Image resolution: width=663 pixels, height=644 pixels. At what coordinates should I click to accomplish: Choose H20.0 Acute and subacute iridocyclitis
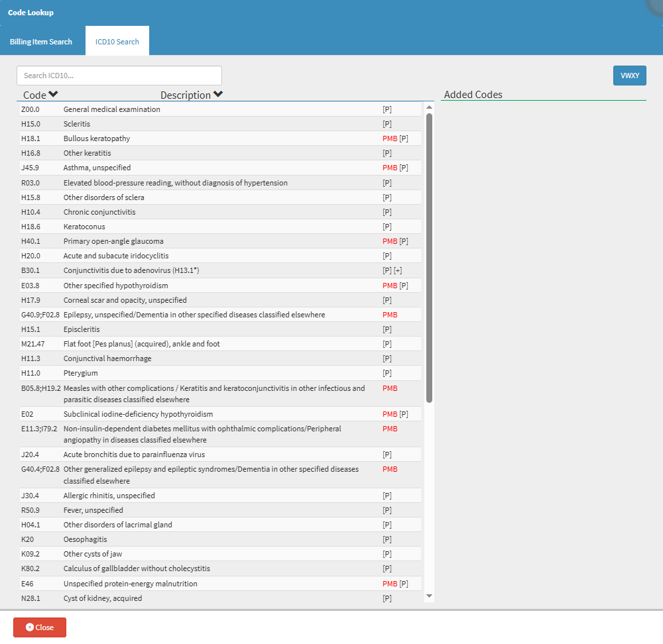click(220, 256)
